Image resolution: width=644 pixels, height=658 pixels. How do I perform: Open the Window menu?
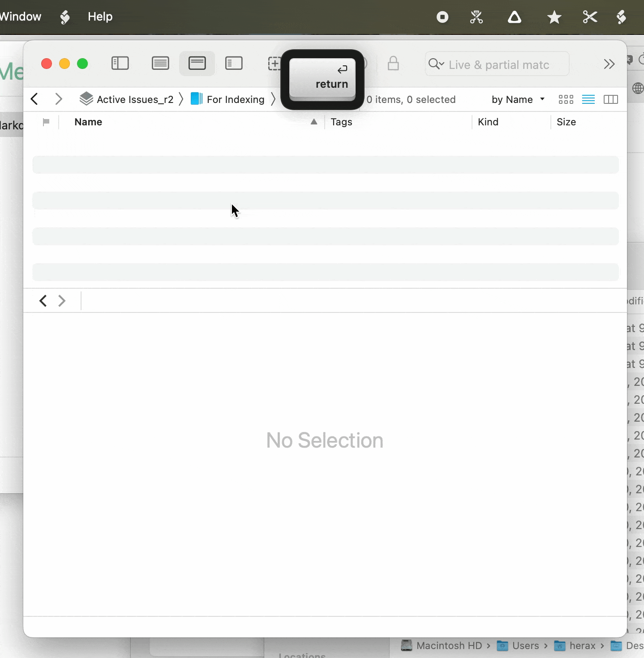click(x=20, y=17)
